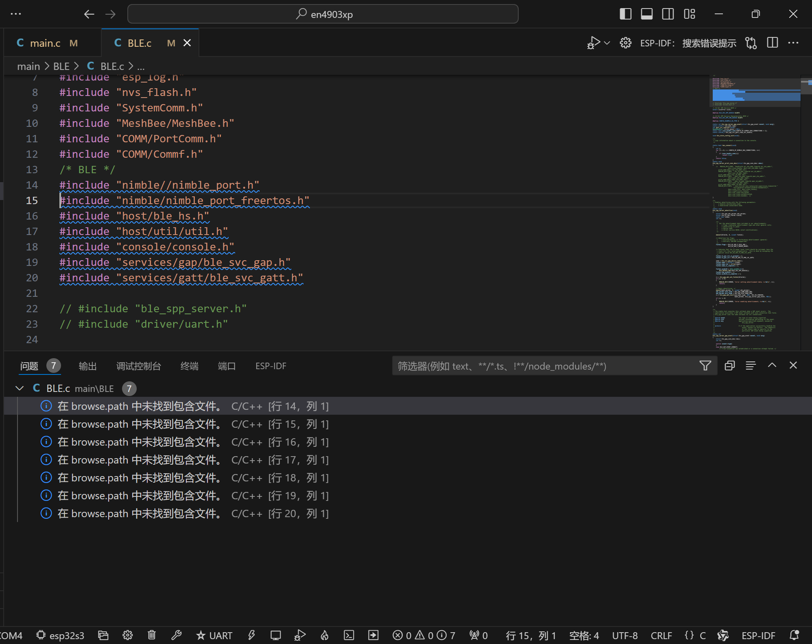The width and height of the screenshot is (812, 644).
Task: Go back with the left arrow
Action: [x=89, y=14]
